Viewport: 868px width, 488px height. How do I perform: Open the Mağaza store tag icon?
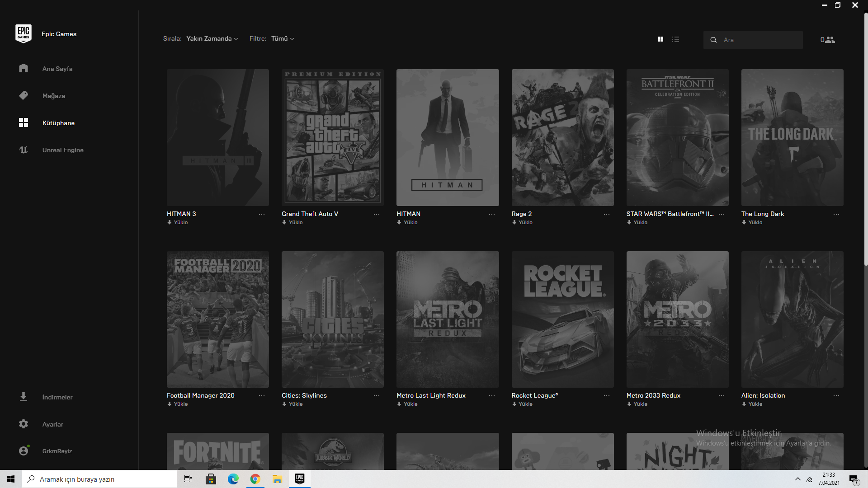coord(24,95)
